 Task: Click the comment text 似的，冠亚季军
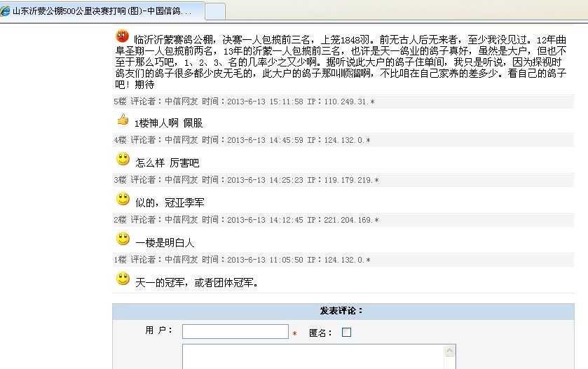pos(170,203)
